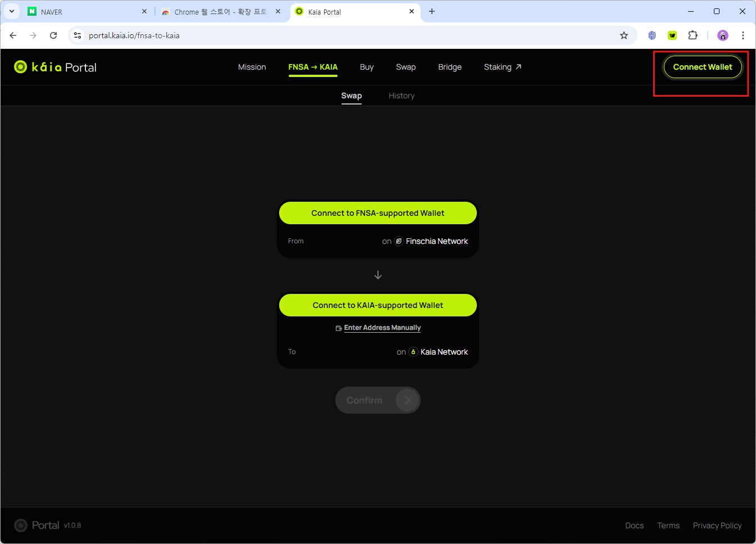Click the Finschia Network label
Viewport: 756px width, 544px height.
437,241
